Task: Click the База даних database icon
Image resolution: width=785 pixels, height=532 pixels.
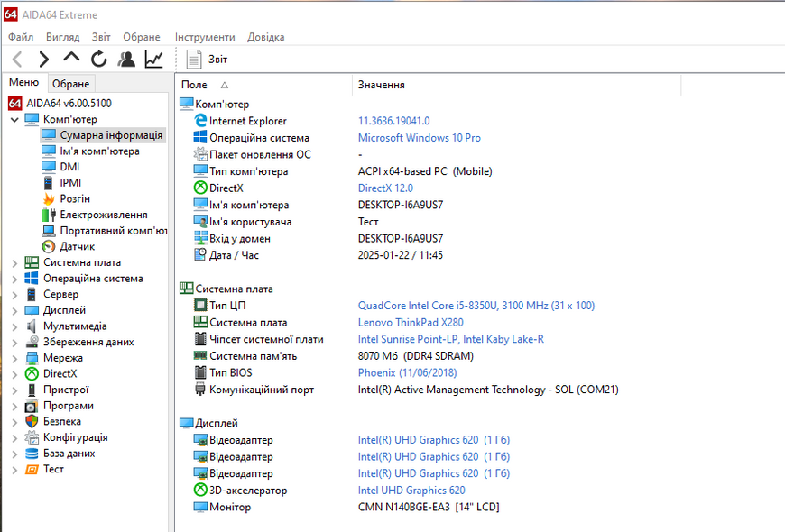Action: point(32,454)
